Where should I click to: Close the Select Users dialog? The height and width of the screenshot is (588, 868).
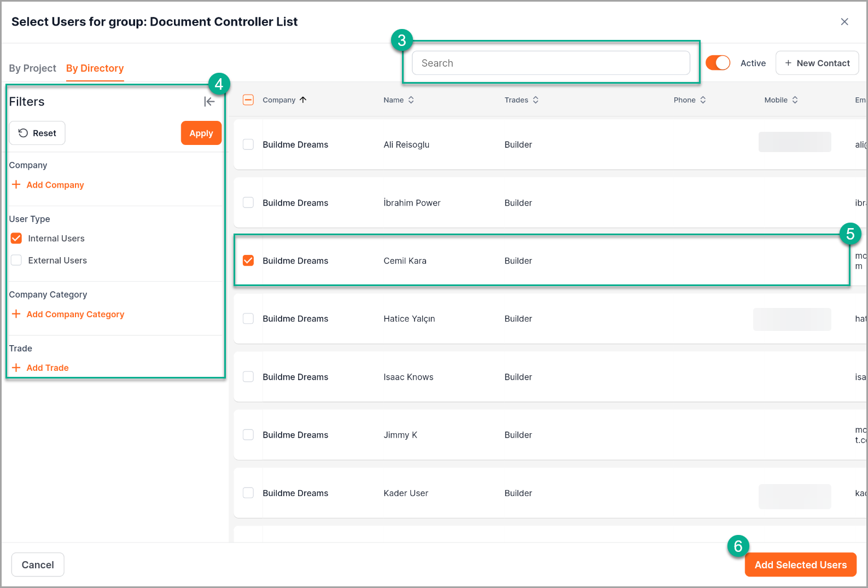844,22
